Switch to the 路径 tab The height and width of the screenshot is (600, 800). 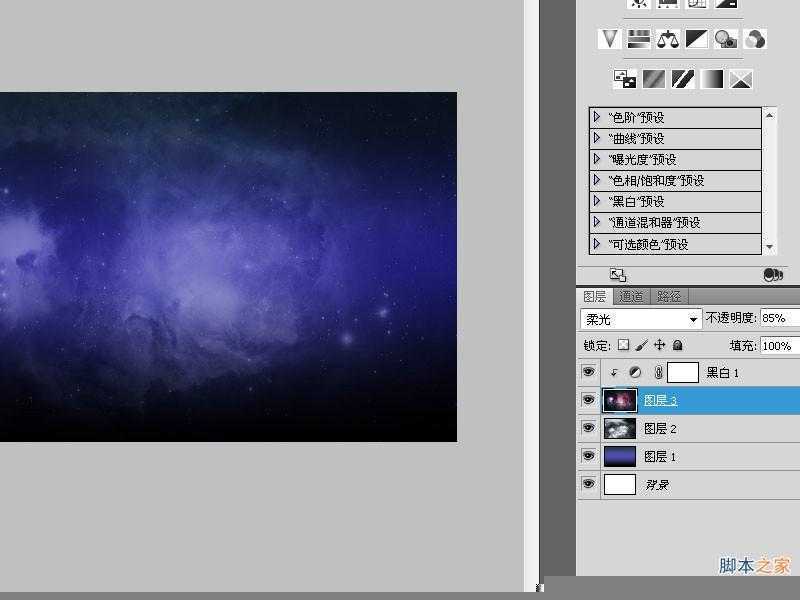point(668,296)
